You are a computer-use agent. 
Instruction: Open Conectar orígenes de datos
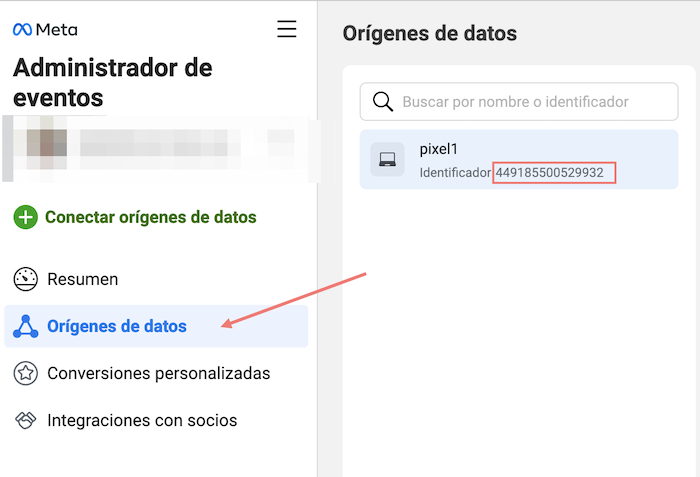tap(151, 218)
